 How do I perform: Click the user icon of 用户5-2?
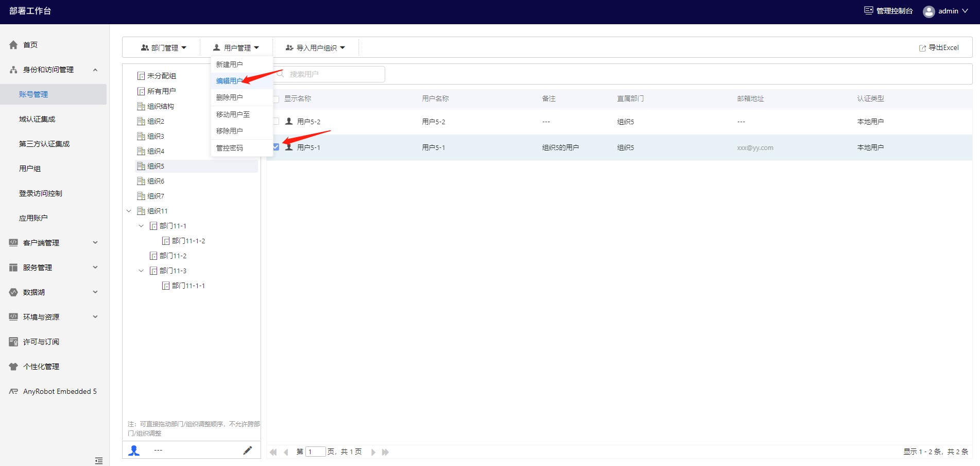[x=289, y=121]
